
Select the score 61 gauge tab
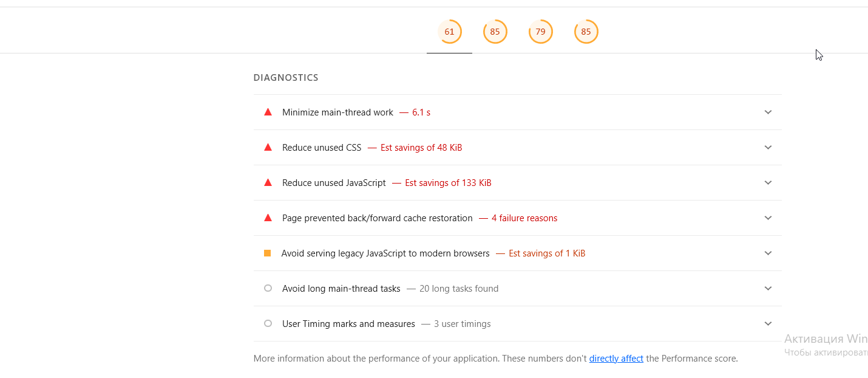point(449,32)
